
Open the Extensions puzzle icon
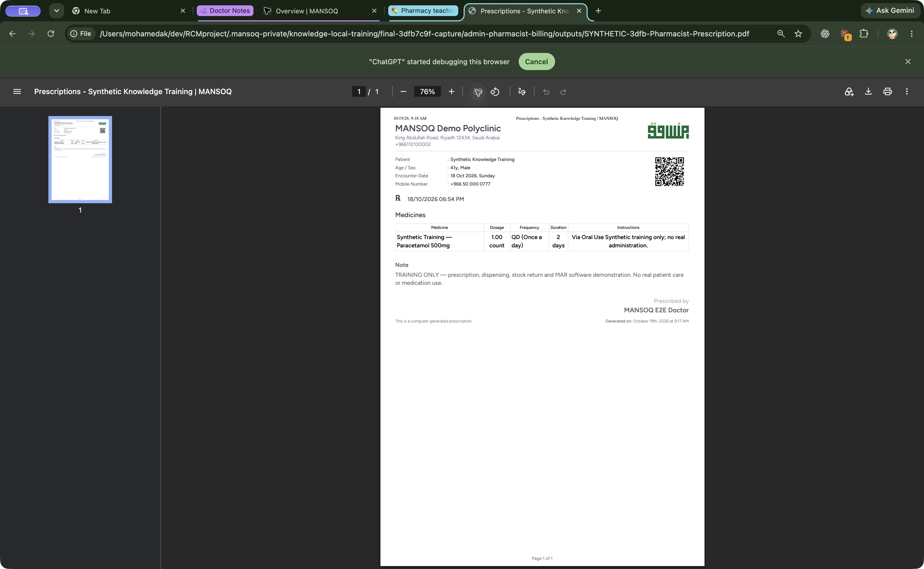coord(864,34)
